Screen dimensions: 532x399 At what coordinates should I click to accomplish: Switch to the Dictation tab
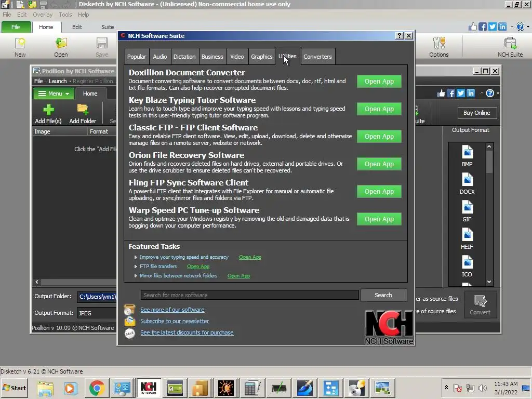(x=184, y=57)
